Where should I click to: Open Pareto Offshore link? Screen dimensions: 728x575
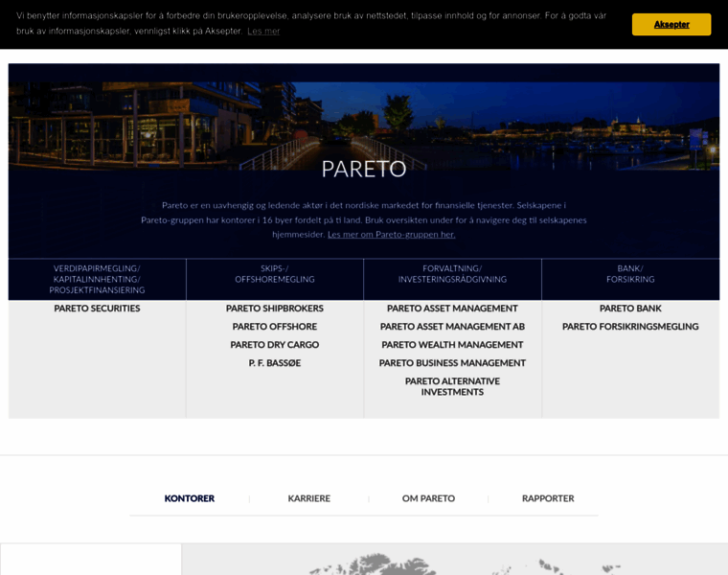coord(275,327)
